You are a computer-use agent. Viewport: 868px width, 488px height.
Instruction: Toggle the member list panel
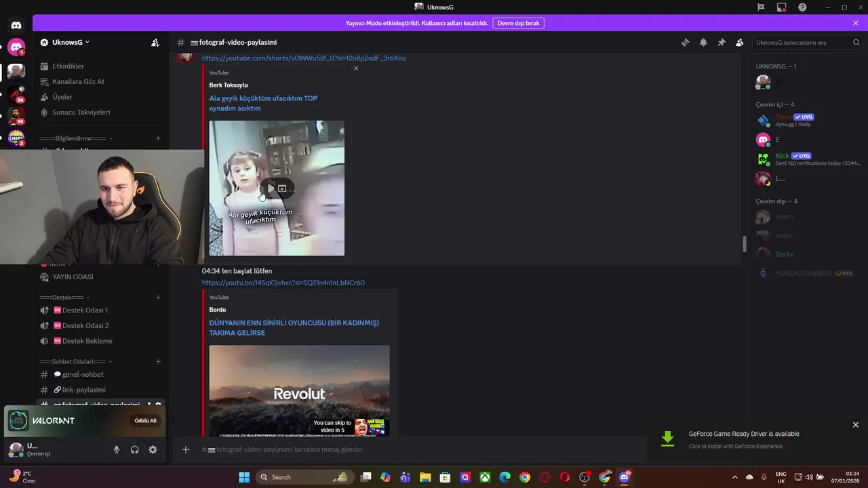[x=739, y=42]
